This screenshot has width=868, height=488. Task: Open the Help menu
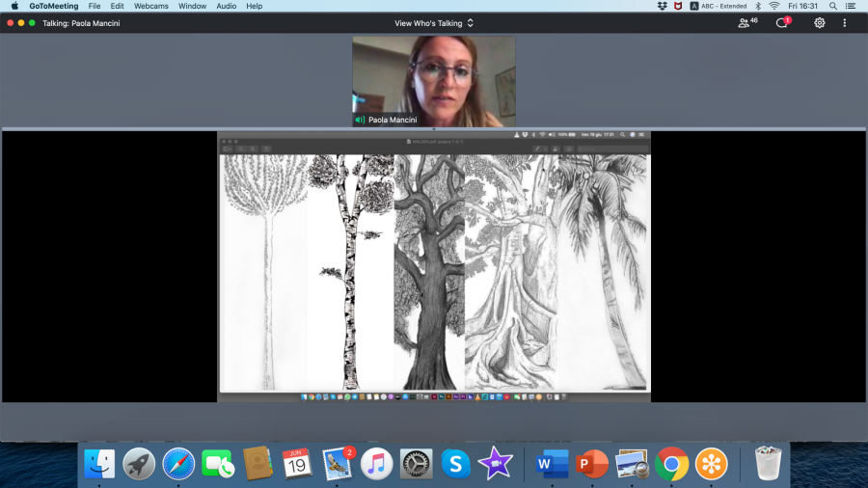[x=254, y=6]
